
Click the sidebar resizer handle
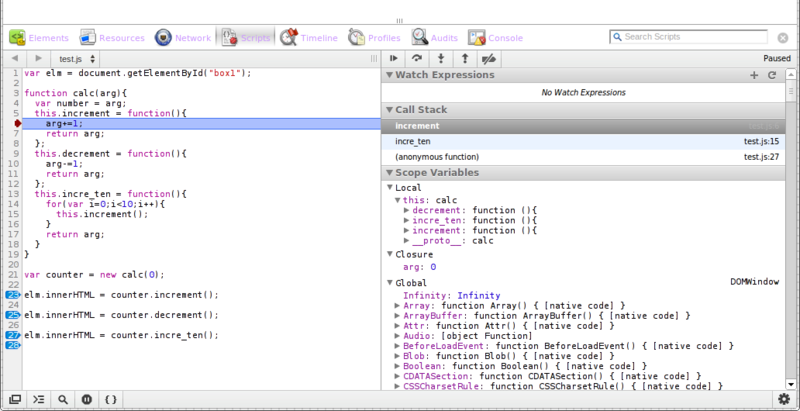(374, 59)
